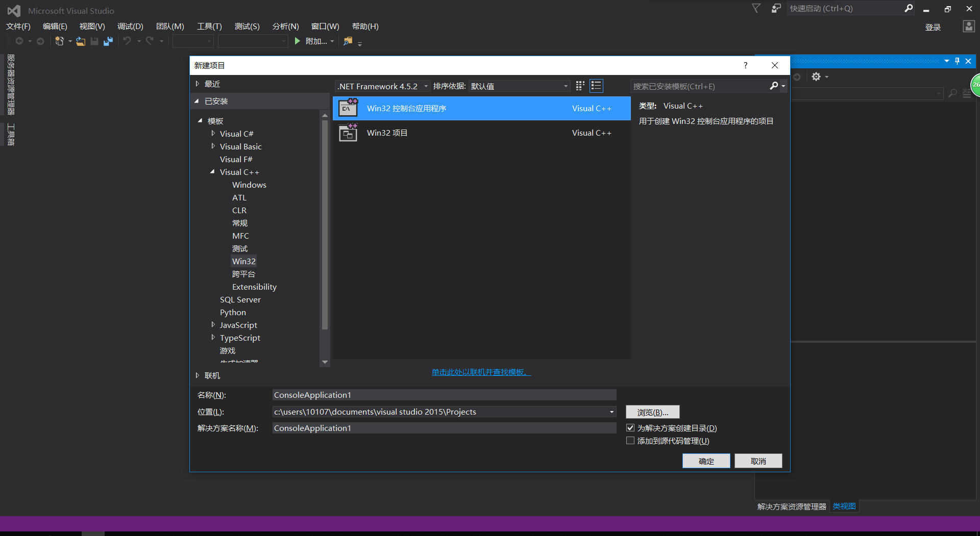Viewport: 980px width, 536px height.
Task: Click the Open File folder toolbar icon
Action: [81, 41]
